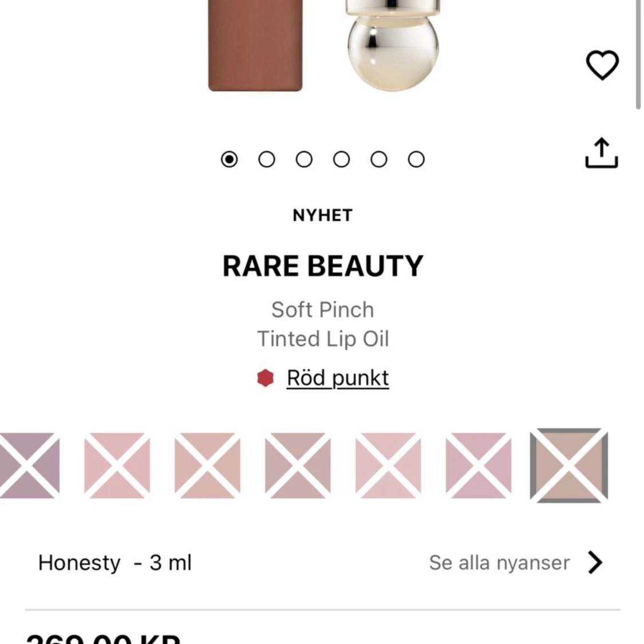Tap the RARE BEAUTY brand name
This screenshot has width=644, height=644.
point(322,264)
